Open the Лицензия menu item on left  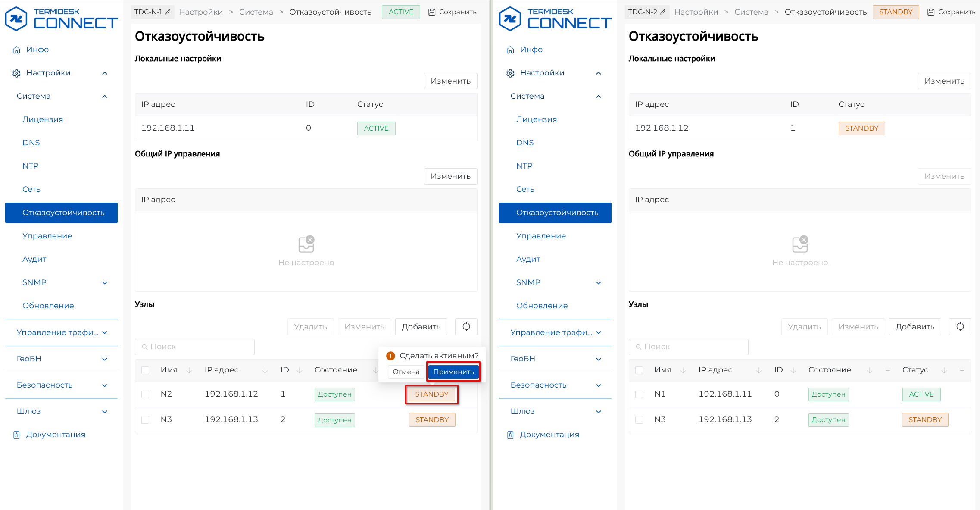[x=43, y=119]
